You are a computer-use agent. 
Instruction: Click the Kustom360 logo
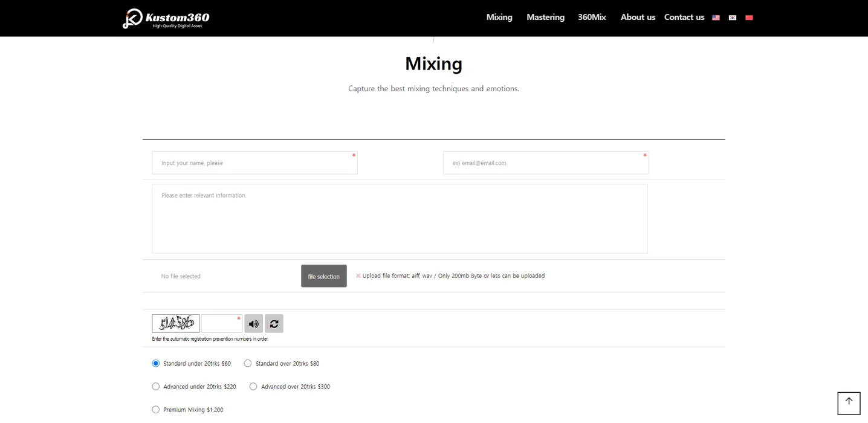point(166,18)
